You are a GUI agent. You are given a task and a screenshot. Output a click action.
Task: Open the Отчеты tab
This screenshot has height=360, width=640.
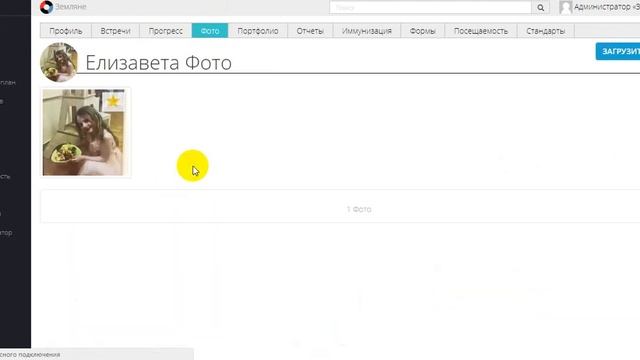[310, 31]
